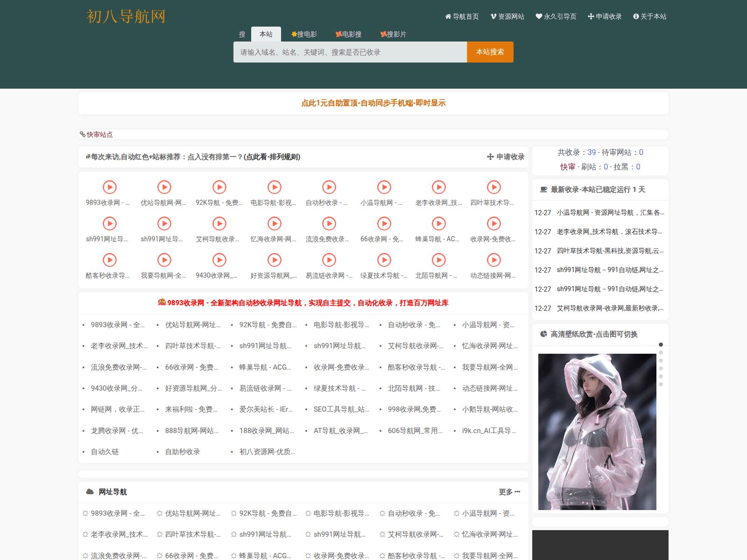Open the 资源网站 navigation item

tap(507, 16)
